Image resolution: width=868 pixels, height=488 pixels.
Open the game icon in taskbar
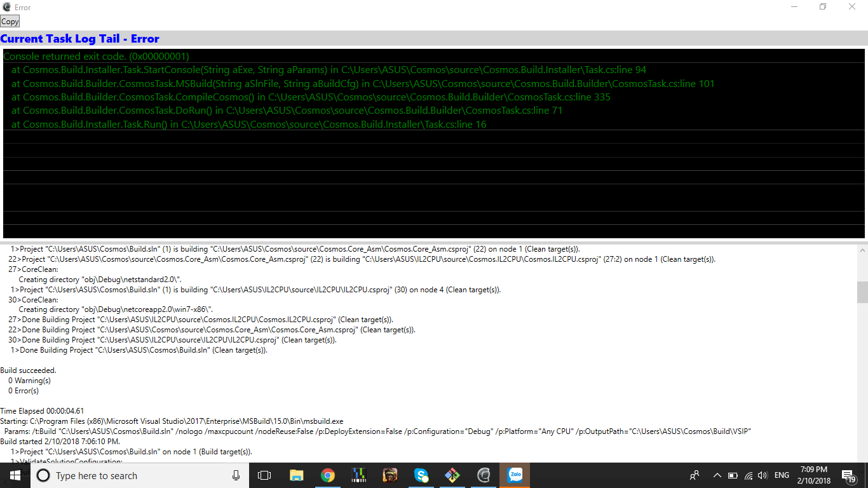coord(390,475)
